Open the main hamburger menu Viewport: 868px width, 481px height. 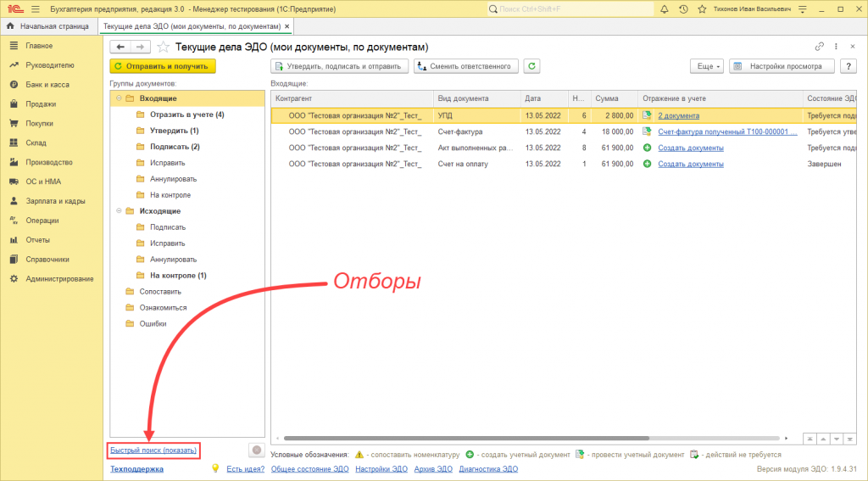pos(36,8)
